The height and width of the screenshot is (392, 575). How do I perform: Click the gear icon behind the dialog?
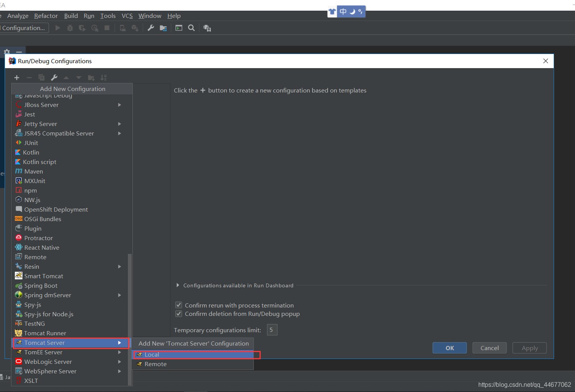[x=7, y=51]
